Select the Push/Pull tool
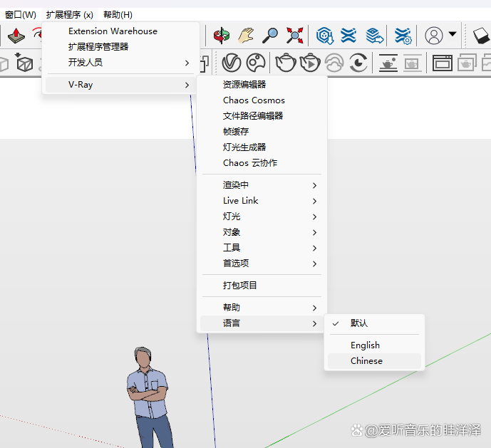The height and width of the screenshot is (448, 491). (16, 36)
